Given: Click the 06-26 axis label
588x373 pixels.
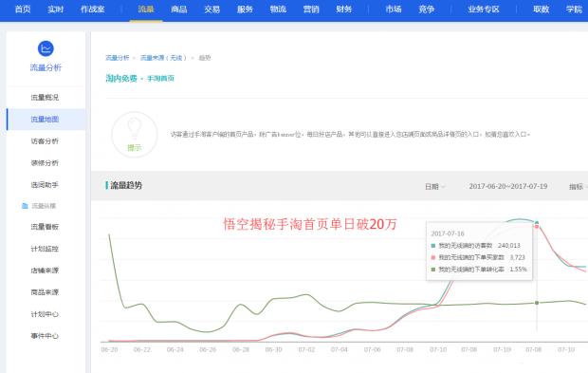Looking at the screenshot, I should point(208,349).
